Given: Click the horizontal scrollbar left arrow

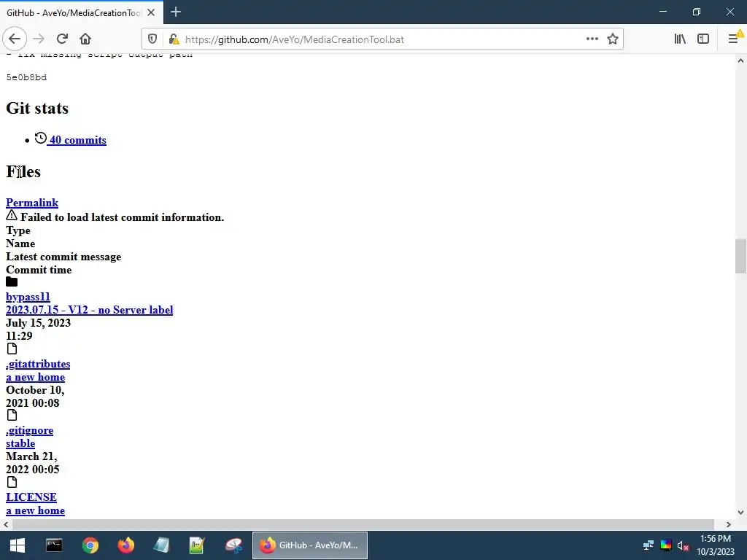Looking at the screenshot, I should point(6,524).
